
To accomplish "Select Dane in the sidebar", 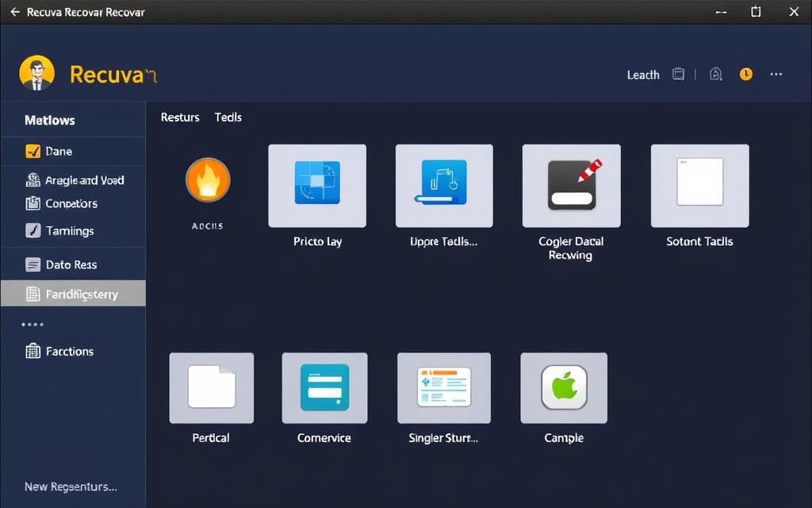I will (73, 152).
